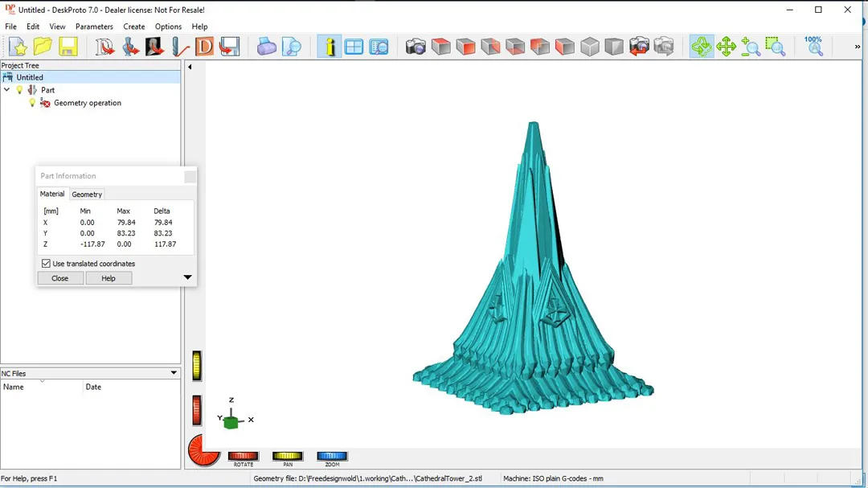This screenshot has height=488, width=868.
Task: Click the New Project star icon
Action: pyautogui.click(x=18, y=47)
